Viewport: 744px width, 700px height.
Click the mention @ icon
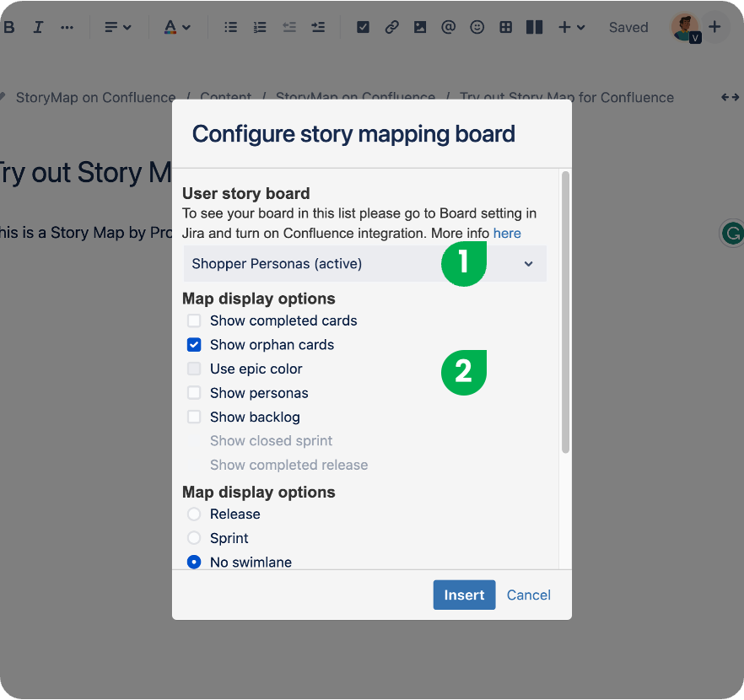(449, 27)
